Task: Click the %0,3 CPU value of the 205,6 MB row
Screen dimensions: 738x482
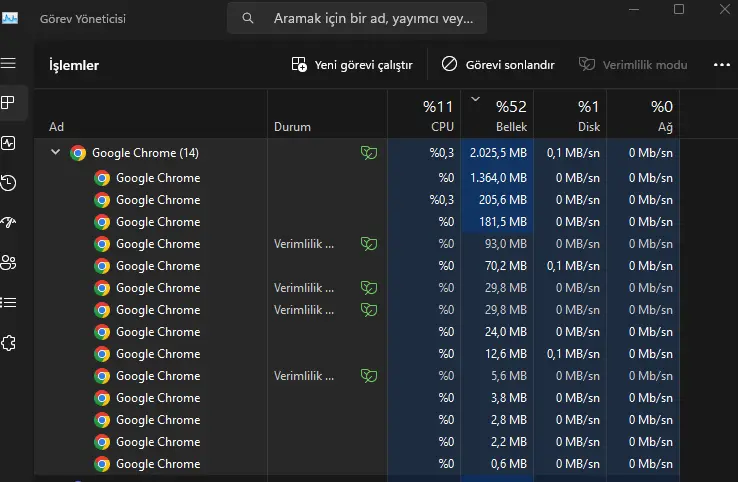Action: 441,200
